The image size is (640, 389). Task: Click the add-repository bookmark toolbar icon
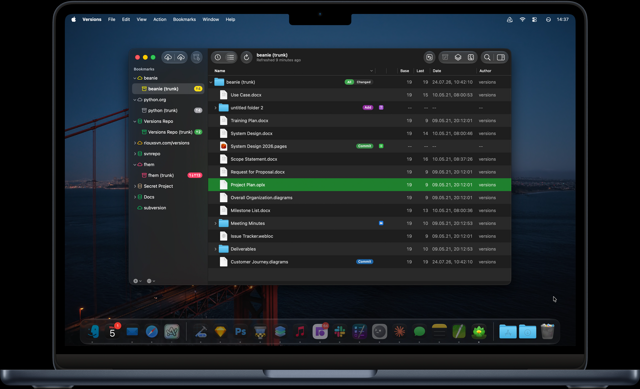point(197,58)
